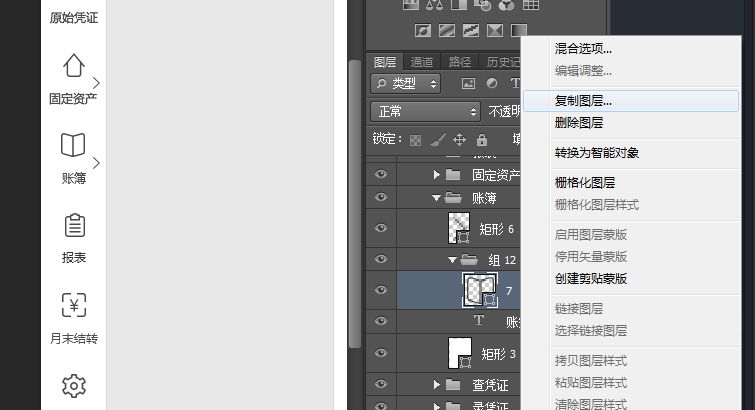The image size is (755, 410).
Task: Hide the 矩形 6 layer
Action: pyautogui.click(x=380, y=228)
